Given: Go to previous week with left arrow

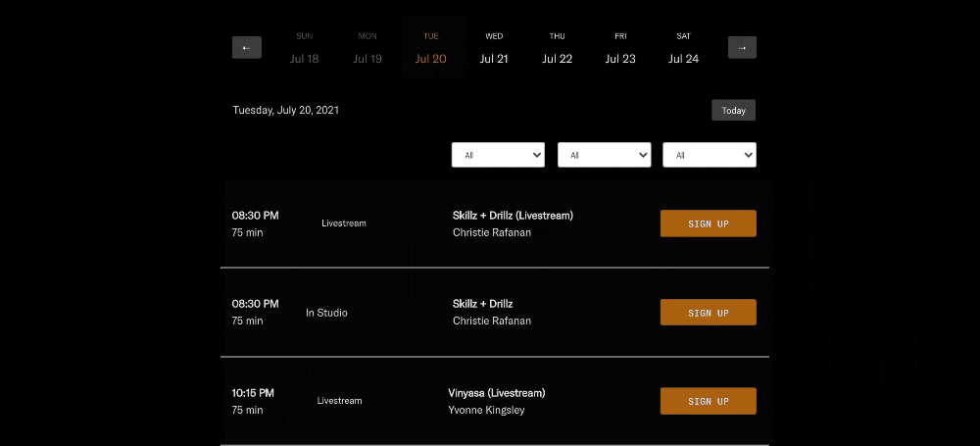Looking at the screenshot, I should 247,47.
